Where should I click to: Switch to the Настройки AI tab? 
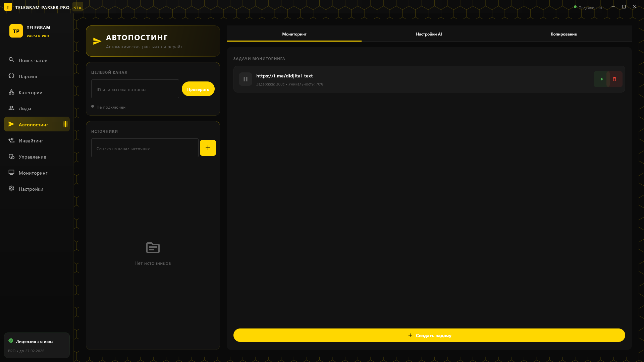click(429, 34)
